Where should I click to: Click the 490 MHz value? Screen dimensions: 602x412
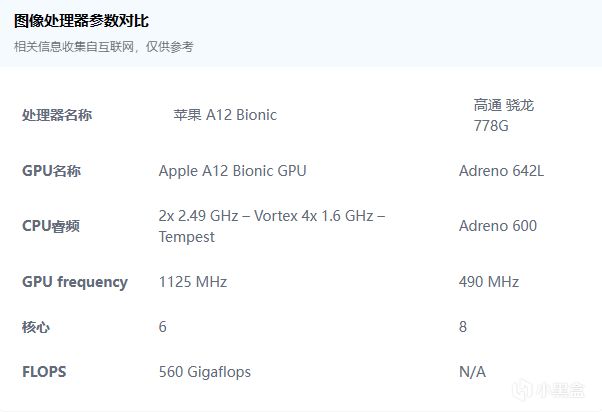pos(489,282)
